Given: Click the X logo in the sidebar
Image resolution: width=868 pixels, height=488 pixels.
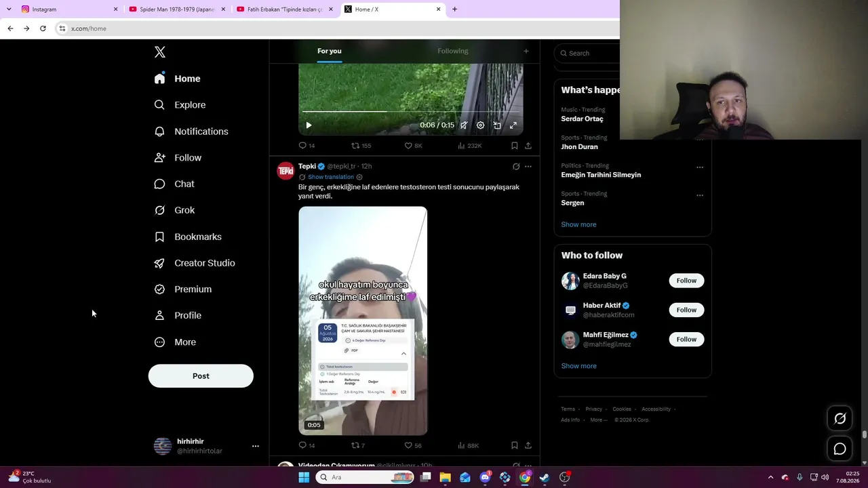Looking at the screenshot, I should (160, 52).
